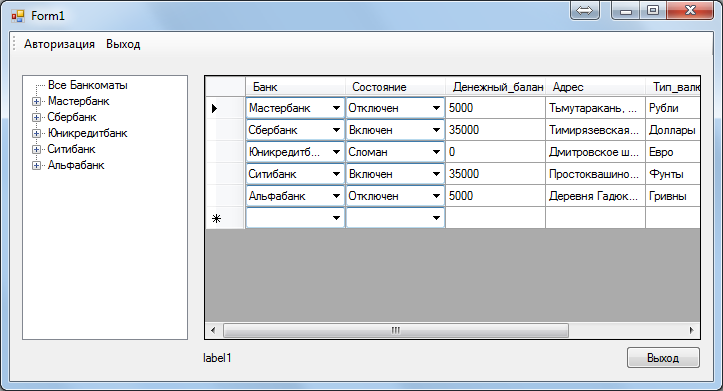723x391 pixels.
Task: Click horizontal scrollbar right arrow
Action: (x=691, y=330)
